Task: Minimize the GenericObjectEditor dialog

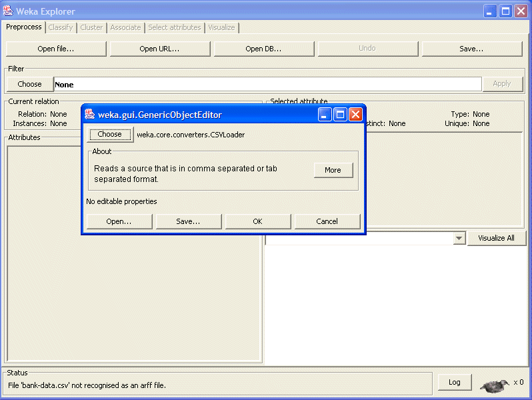Action: click(325, 115)
